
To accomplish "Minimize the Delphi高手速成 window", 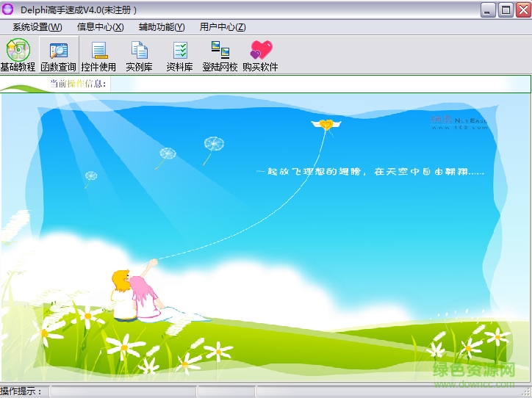I will [488, 10].
